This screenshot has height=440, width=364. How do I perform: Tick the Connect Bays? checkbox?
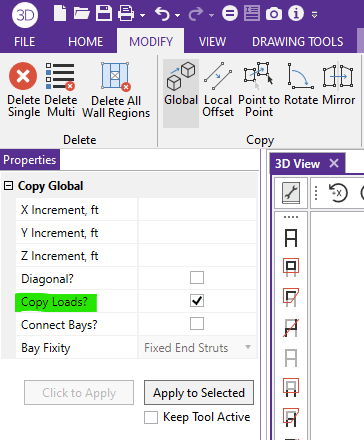coord(197,323)
